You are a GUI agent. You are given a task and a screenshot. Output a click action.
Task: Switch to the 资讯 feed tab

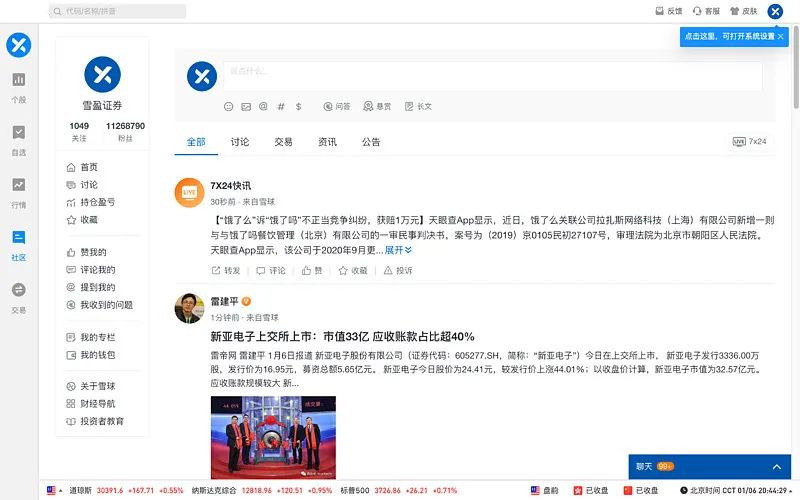(328, 142)
